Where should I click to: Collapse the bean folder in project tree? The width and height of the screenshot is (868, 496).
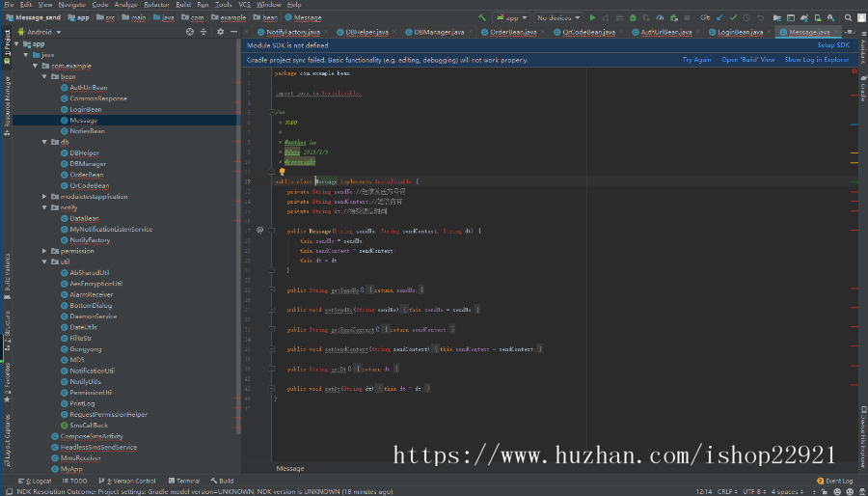tap(44, 76)
